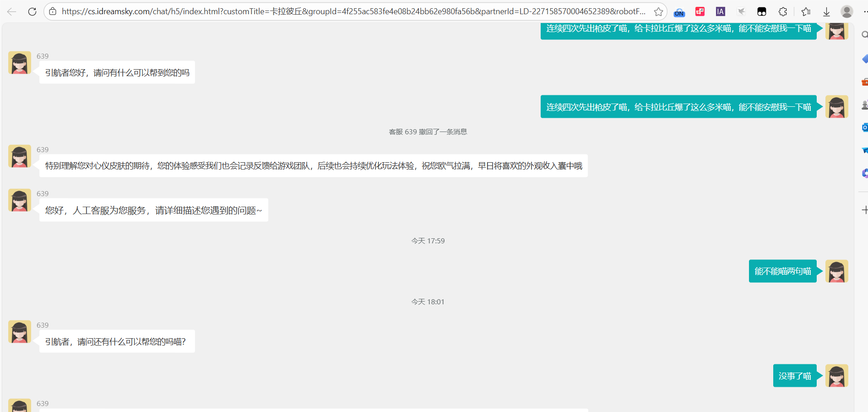Open the Favorites list icon

pos(806,11)
